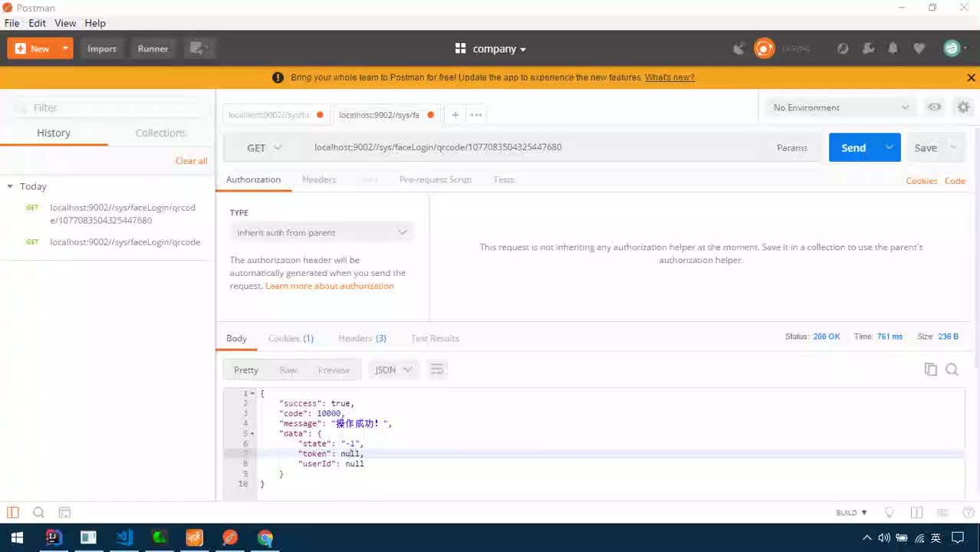Send the request

[853, 148]
